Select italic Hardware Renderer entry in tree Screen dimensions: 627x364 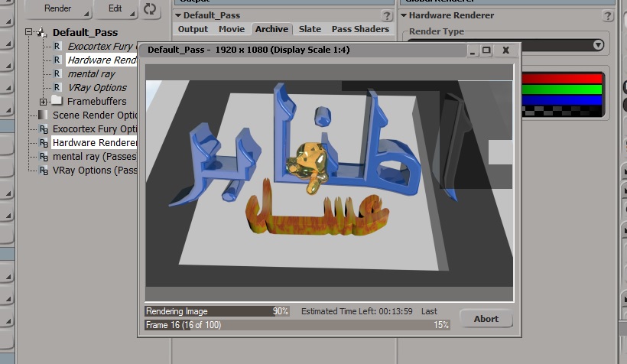pyautogui.click(x=102, y=60)
